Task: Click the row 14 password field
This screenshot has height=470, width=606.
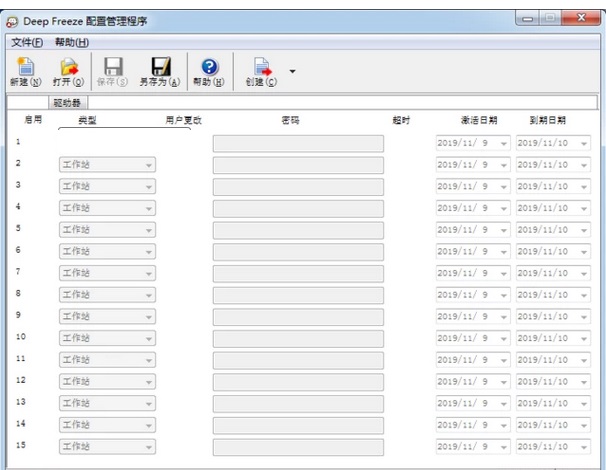Action: [x=298, y=424]
